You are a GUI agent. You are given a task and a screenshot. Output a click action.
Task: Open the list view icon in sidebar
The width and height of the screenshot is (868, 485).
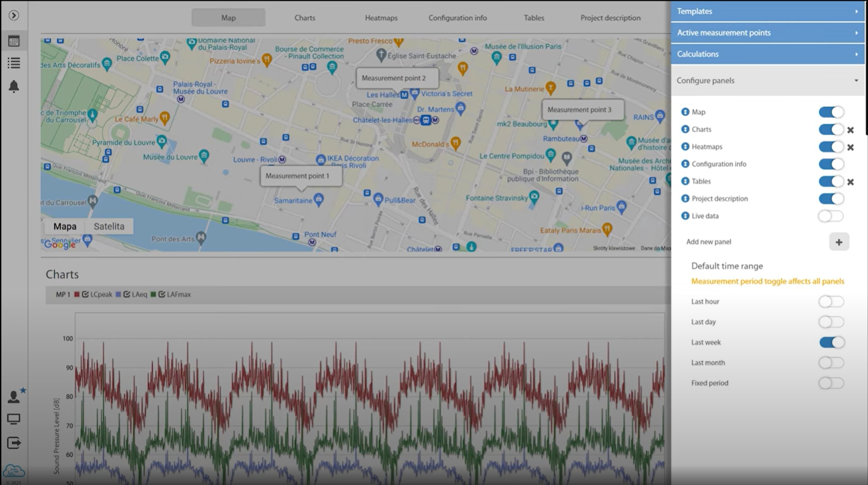(13, 63)
